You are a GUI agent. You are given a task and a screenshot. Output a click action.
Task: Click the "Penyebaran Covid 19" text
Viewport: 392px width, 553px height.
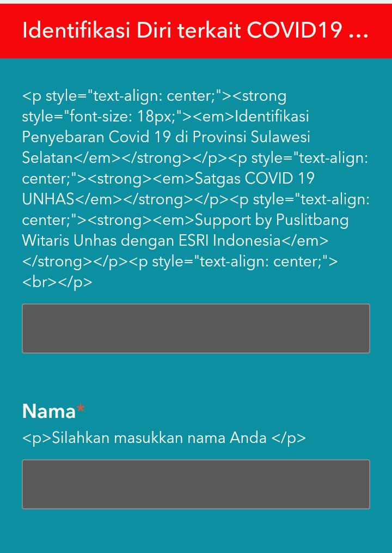click(96, 137)
